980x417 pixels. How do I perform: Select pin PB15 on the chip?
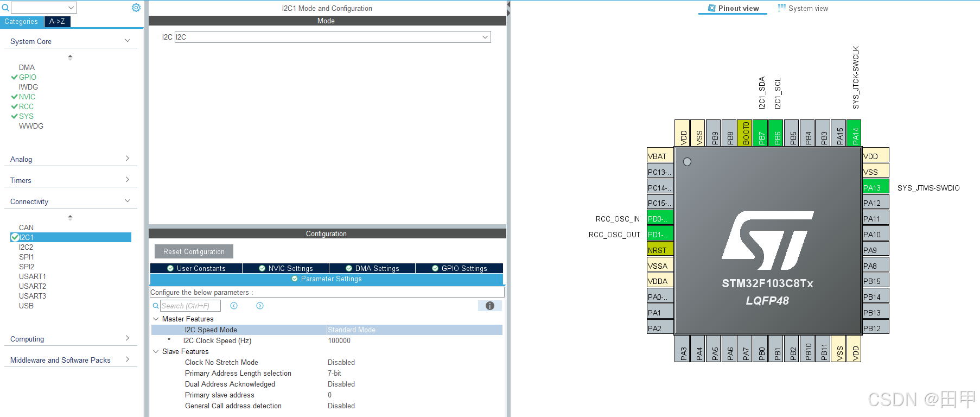[876, 281]
